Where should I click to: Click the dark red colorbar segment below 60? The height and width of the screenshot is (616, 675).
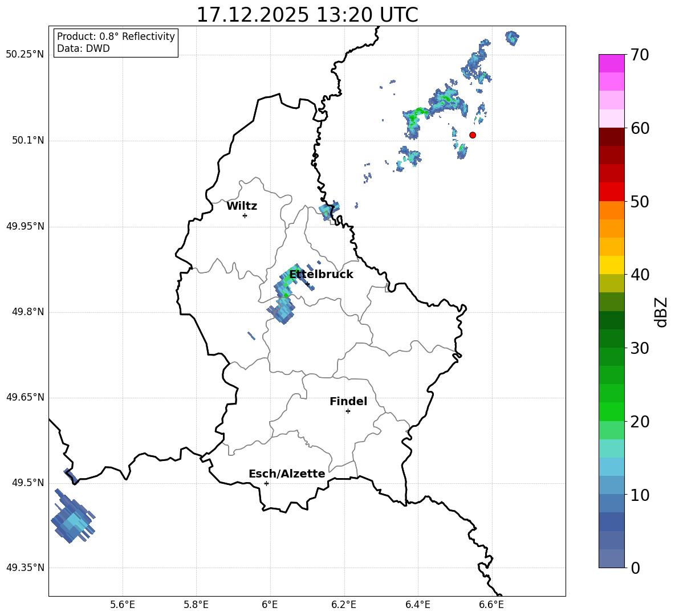[x=611, y=137]
